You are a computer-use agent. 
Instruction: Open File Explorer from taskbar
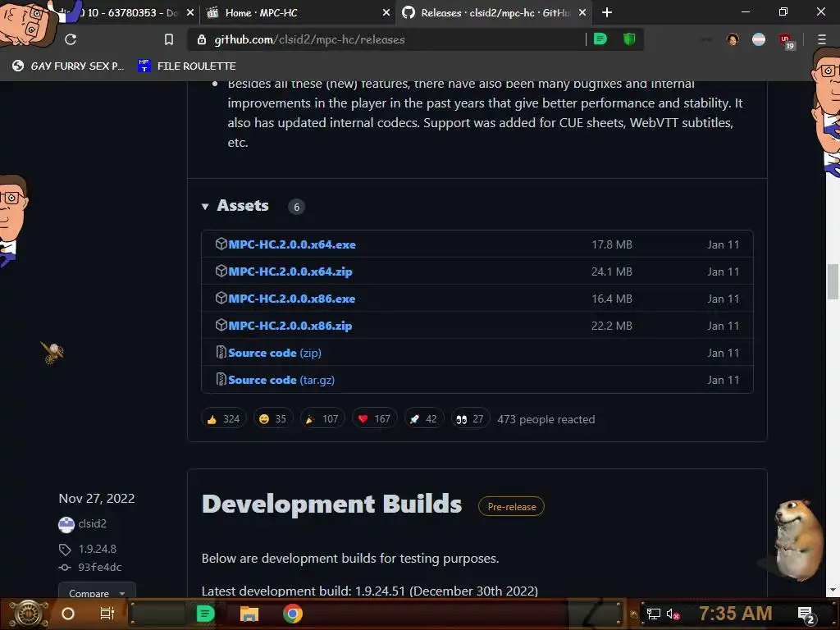pyautogui.click(x=249, y=614)
